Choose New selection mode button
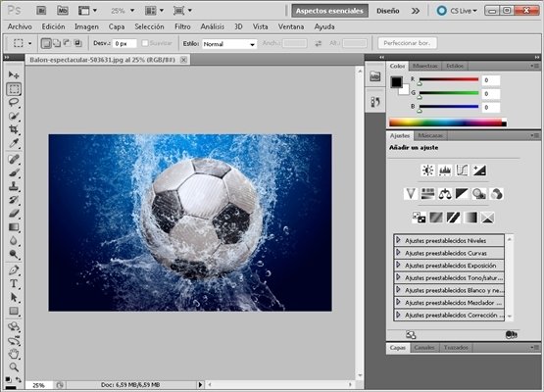This screenshot has height=392, width=544. point(46,43)
